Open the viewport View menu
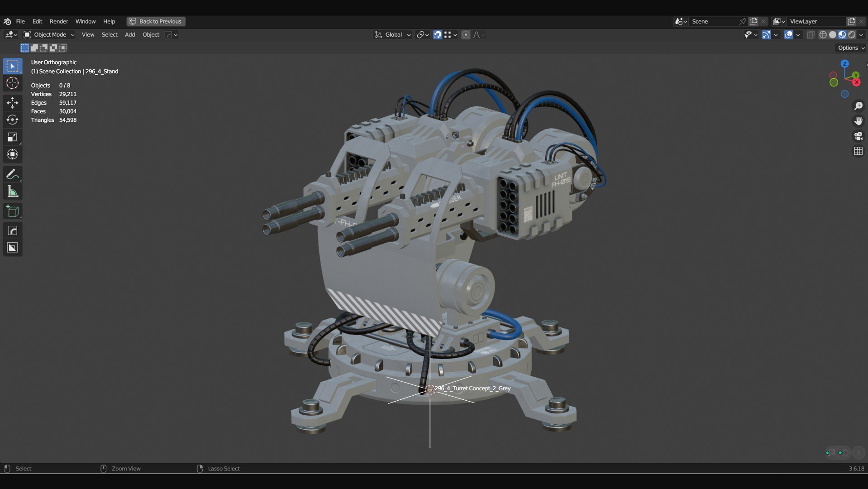This screenshot has width=868, height=489. pyautogui.click(x=88, y=35)
